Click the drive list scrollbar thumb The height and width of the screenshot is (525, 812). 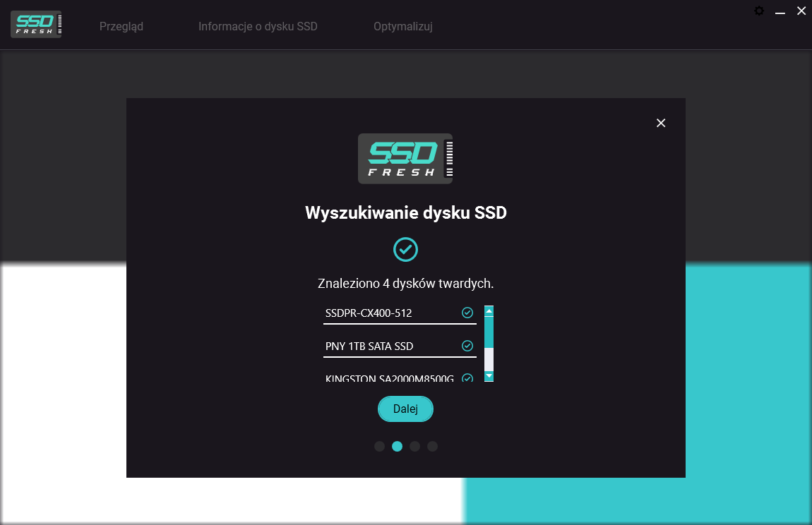click(489, 332)
